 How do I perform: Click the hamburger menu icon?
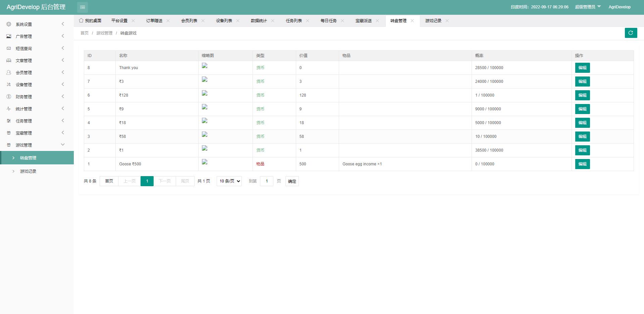[x=83, y=7]
